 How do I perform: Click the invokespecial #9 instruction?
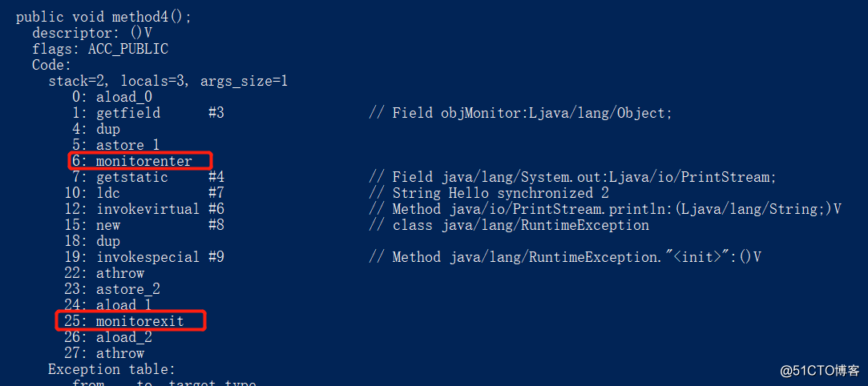click(144, 257)
